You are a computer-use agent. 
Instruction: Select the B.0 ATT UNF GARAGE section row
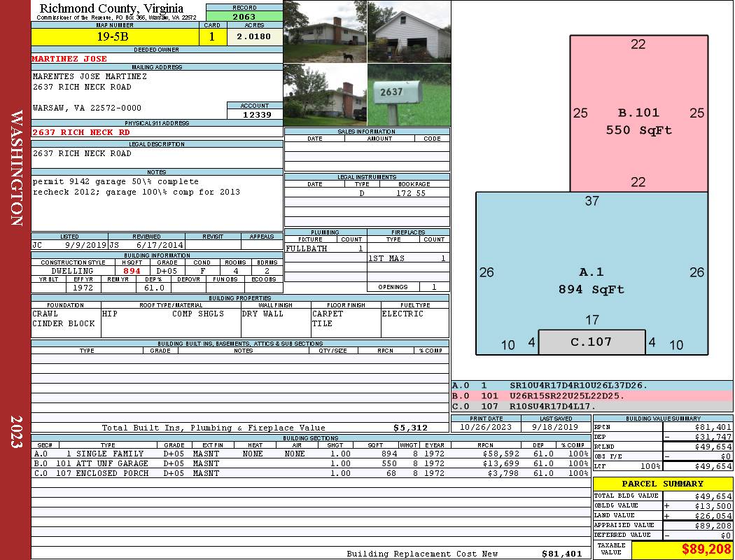pyautogui.click(x=311, y=463)
